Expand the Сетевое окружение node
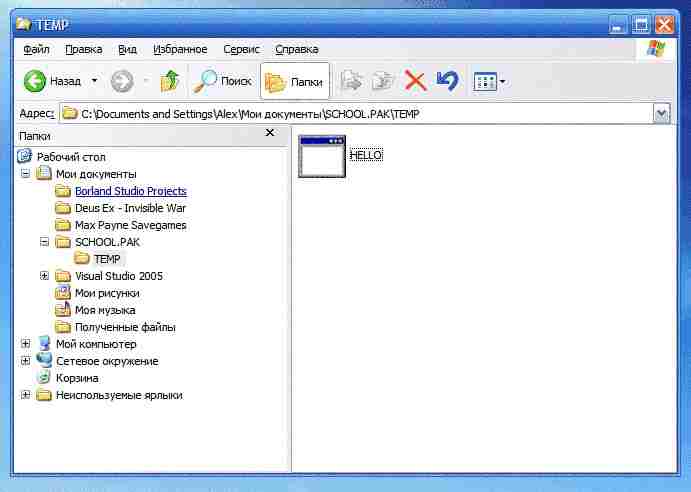This screenshot has width=691, height=492. click(x=26, y=361)
